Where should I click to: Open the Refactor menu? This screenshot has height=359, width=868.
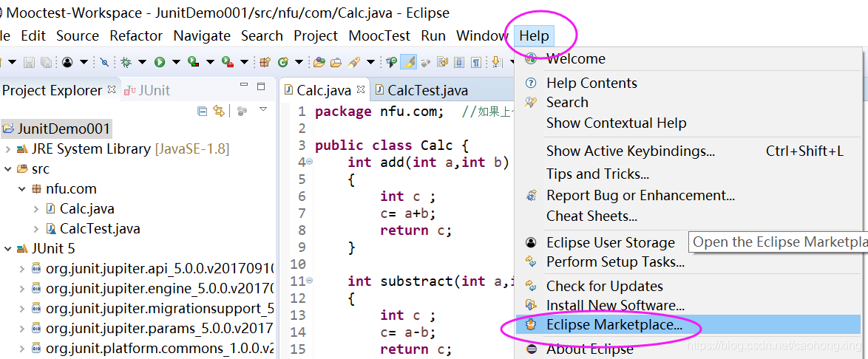pyautogui.click(x=136, y=36)
